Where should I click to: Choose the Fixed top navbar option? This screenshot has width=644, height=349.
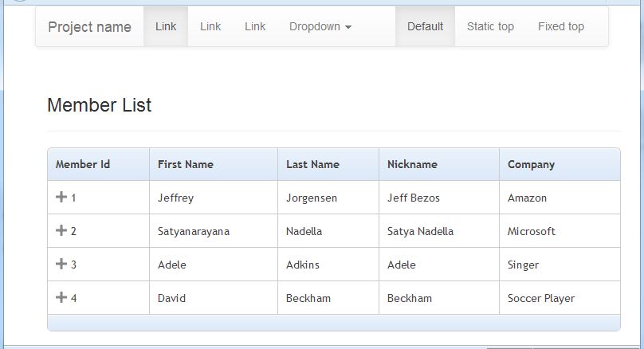tap(561, 26)
